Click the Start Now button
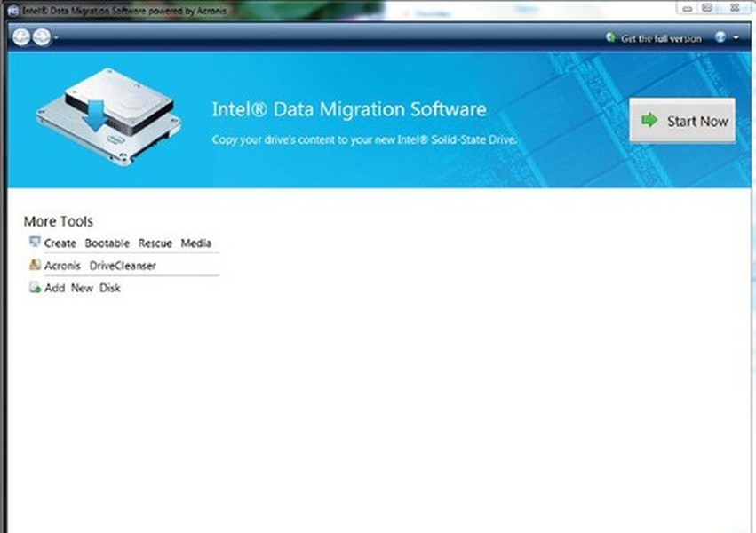The width and height of the screenshot is (756, 533). (682, 121)
